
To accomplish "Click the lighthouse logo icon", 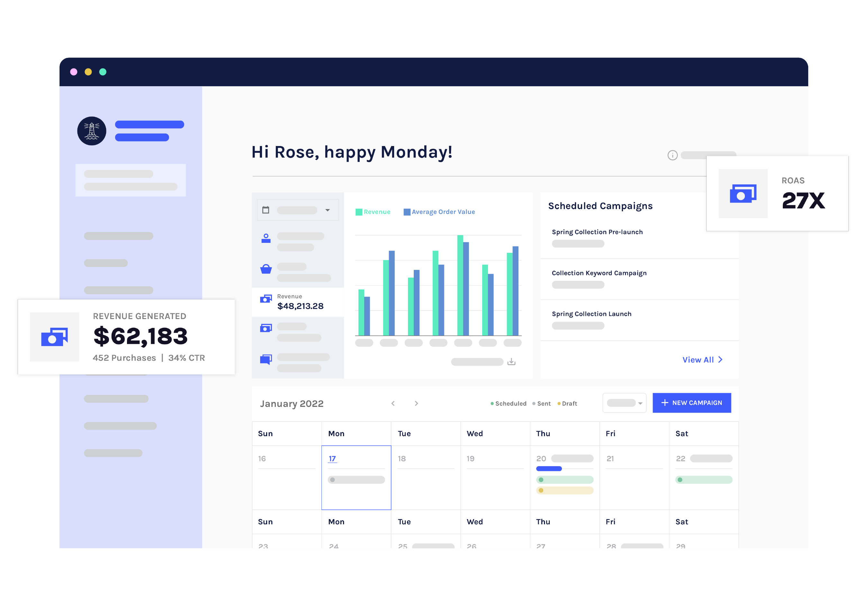I will coord(91,130).
